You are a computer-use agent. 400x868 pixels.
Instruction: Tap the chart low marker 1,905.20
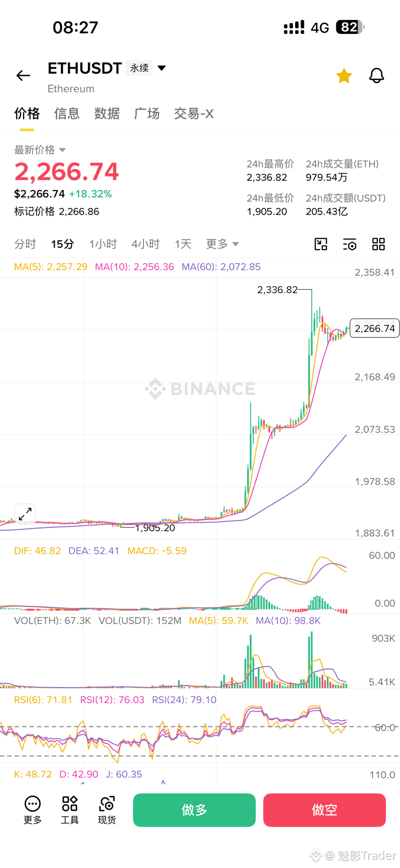click(x=155, y=528)
